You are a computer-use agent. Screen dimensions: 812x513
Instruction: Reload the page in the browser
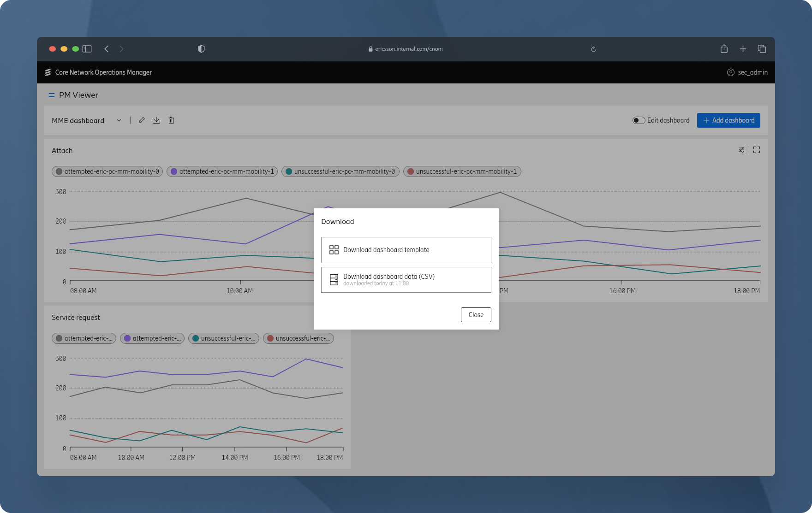coord(593,49)
